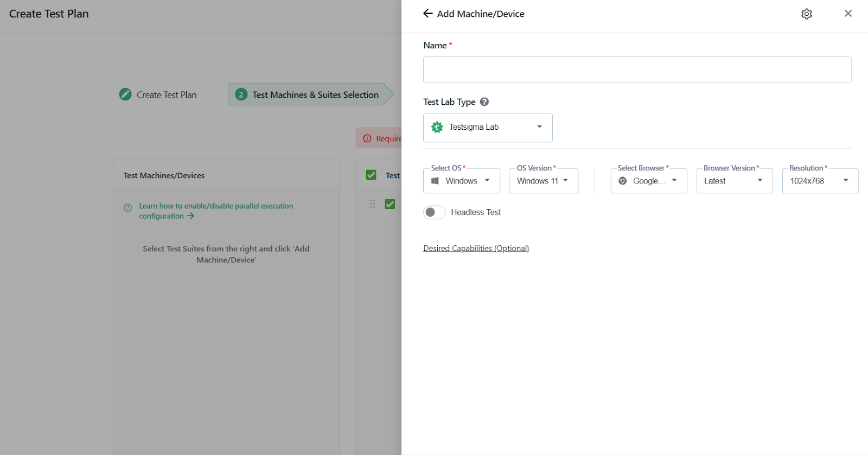This screenshot has width=868, height=455.
Task: Open the Testsigma Lab dropdown
Action: [x=488, y=128]
